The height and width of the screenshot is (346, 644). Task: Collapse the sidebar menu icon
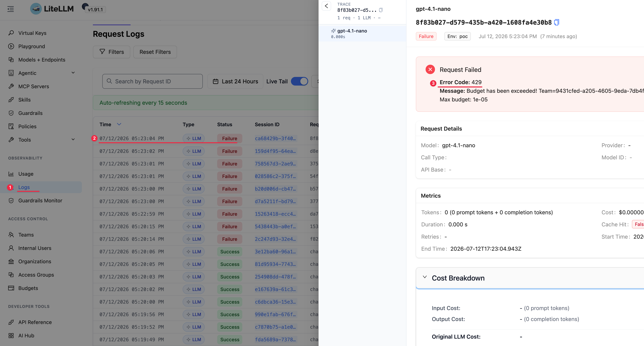[x=11, y=9]
